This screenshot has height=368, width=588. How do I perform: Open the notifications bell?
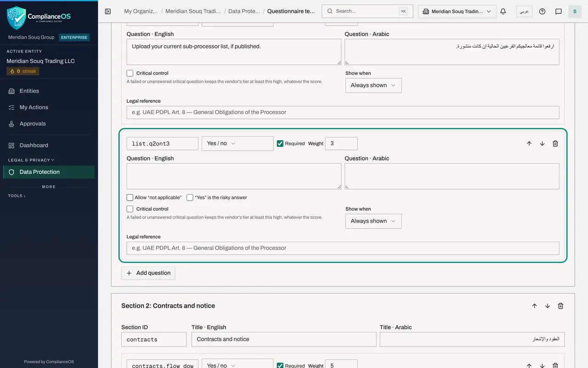click(x=503, y=11)
